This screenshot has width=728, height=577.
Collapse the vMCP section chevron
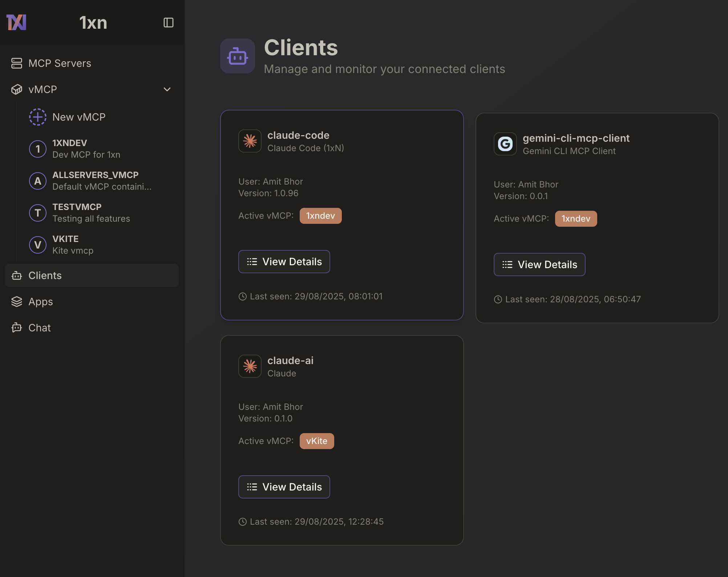pos(167,89)
